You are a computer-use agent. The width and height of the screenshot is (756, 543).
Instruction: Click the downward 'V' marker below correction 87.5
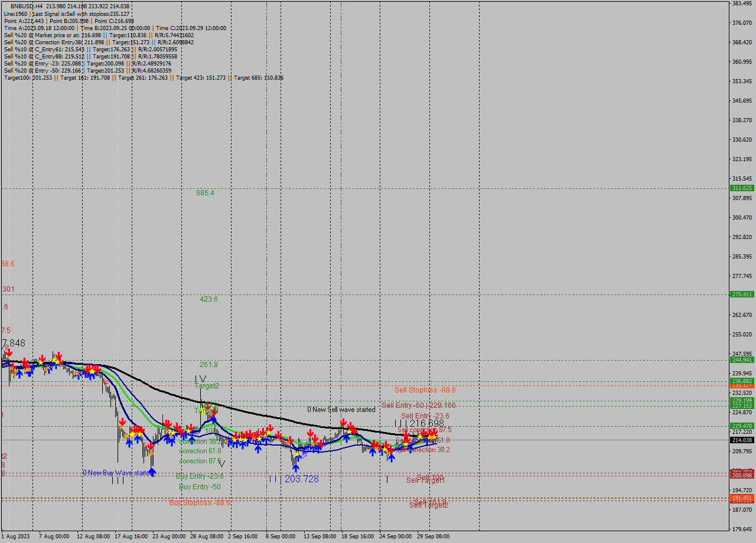(x=222, y=463)
